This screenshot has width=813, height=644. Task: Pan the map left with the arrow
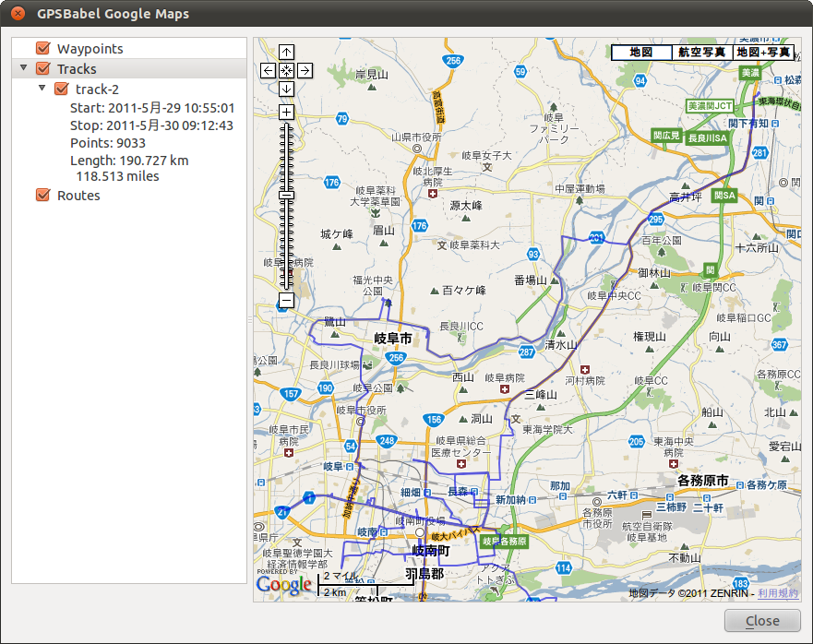click(268, 70)
